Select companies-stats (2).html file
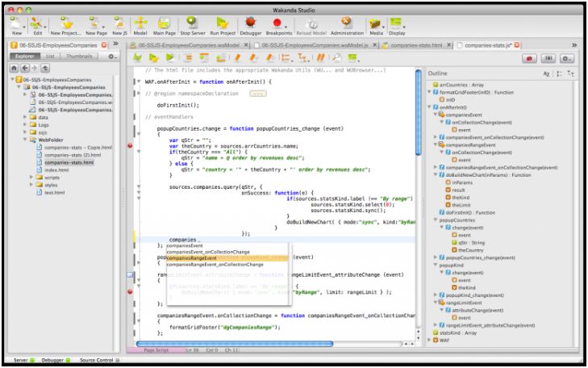588x368 pixels. pyautogui.click(x=73, y=155)
